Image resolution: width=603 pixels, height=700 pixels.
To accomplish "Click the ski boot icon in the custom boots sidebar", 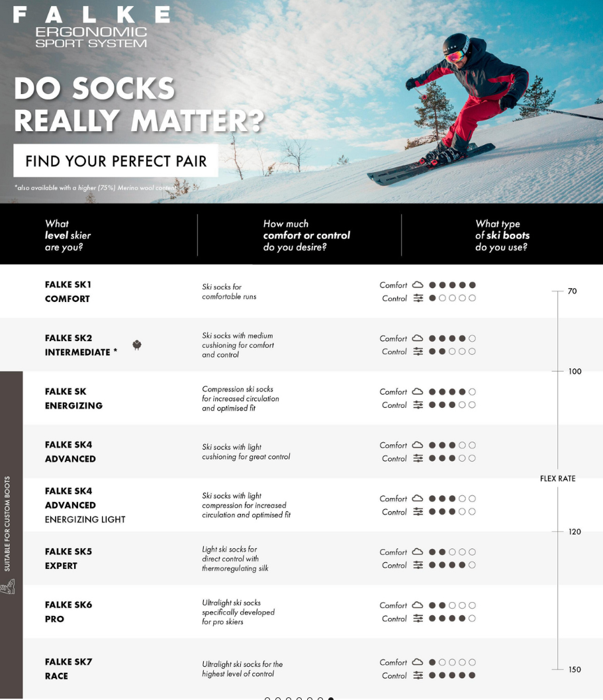I will [x=9, y=587].
